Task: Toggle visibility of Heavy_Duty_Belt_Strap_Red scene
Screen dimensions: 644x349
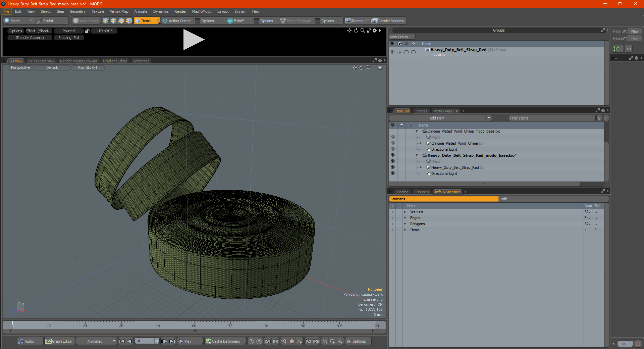Action: (x=392, y=155)
